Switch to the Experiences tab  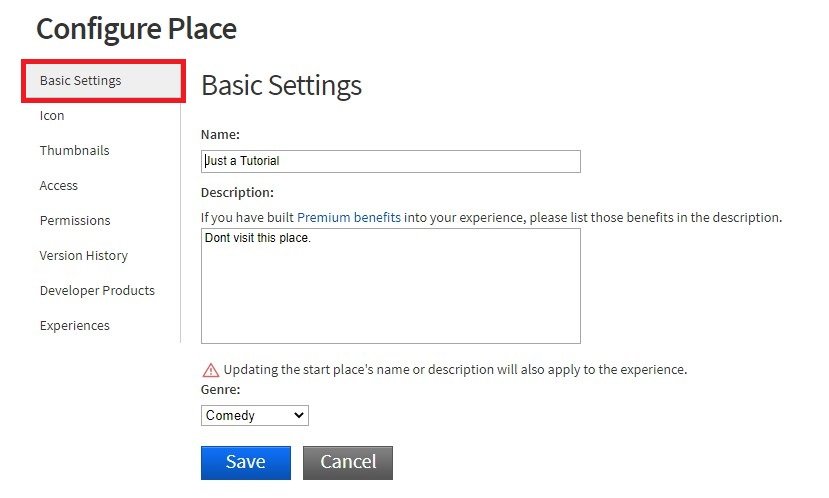pos(75,326)
